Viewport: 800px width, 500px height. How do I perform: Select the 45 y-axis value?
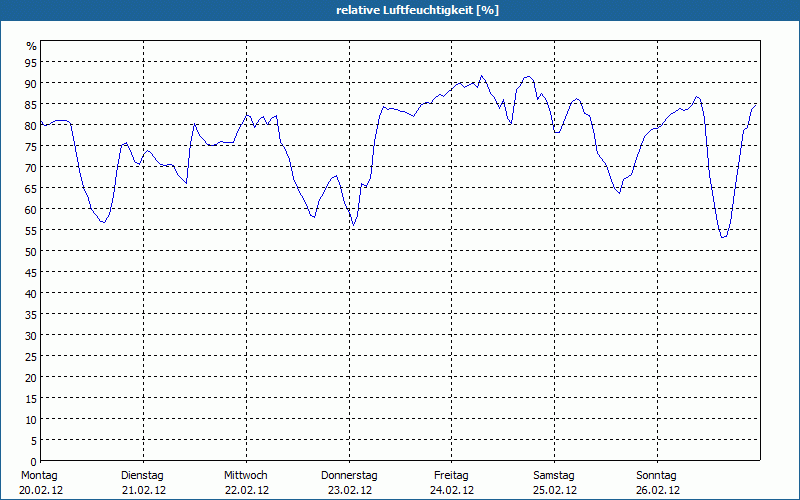tap(32, 273)
